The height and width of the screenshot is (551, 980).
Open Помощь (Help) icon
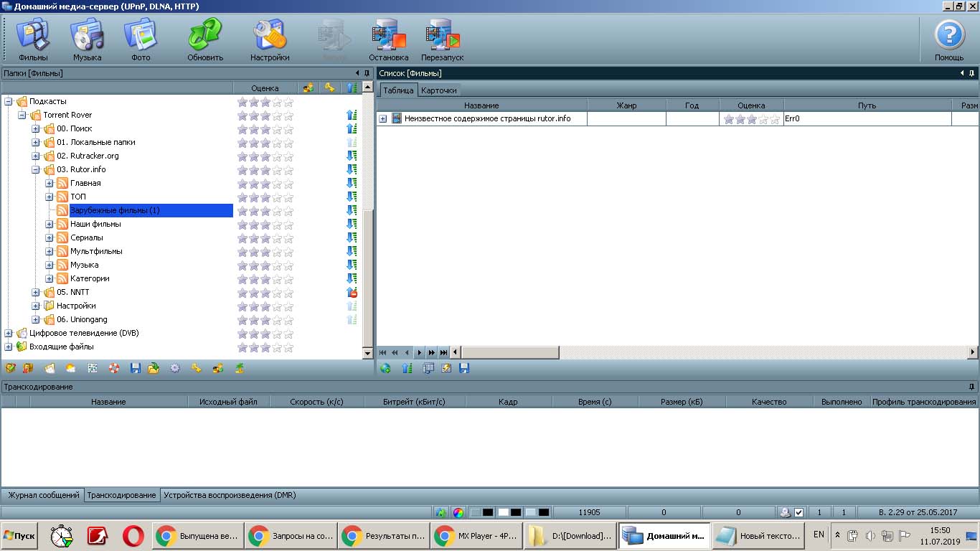(x=948, y=38)
